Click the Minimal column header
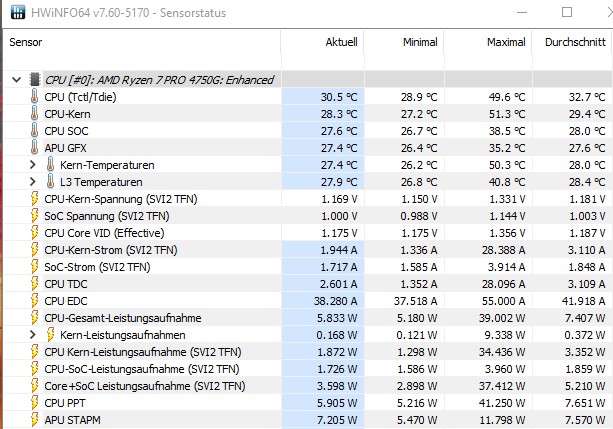The height and width of the screenshot is (429, 613). [404, 42]
